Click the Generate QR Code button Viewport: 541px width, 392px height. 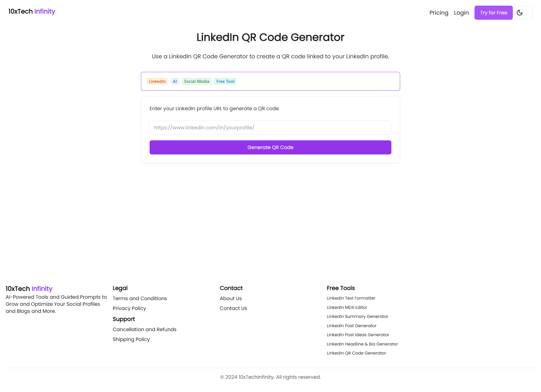coord(270,147)
